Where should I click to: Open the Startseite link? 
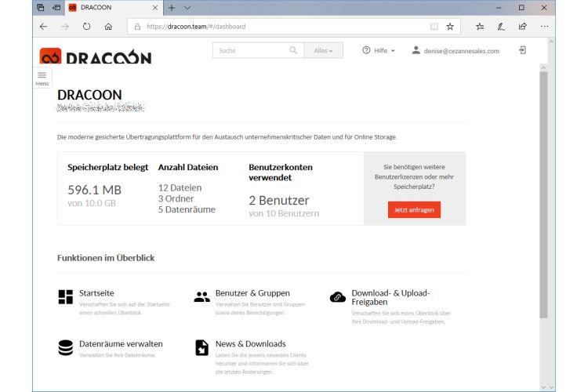click(x=96, y=293)
